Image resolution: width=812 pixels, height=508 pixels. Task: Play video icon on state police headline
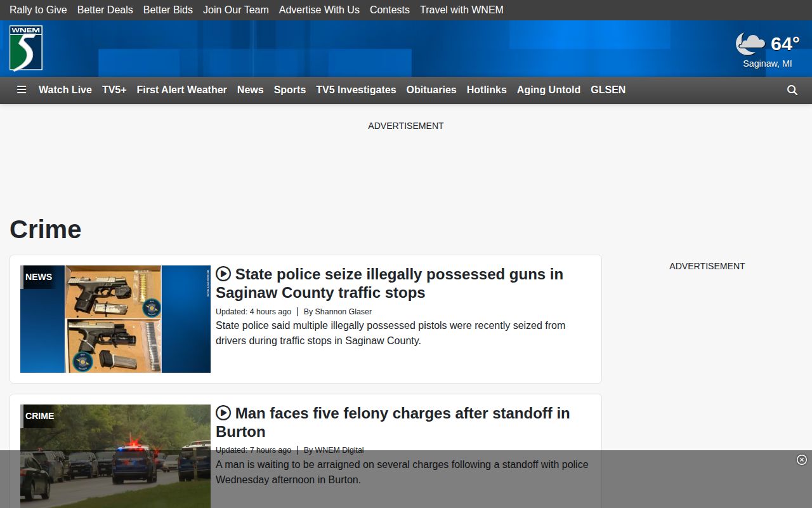[223, 274]
